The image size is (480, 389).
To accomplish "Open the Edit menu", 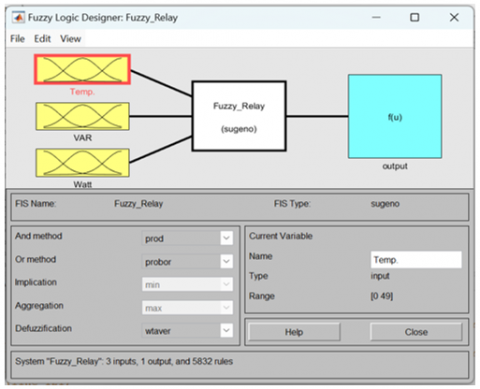I will (x=42, y=39).
